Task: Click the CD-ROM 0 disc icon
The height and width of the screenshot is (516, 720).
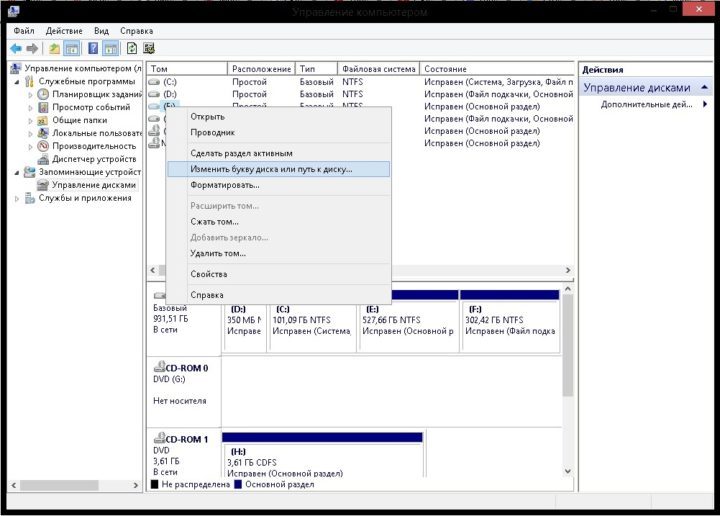Action: coord(159,366)
